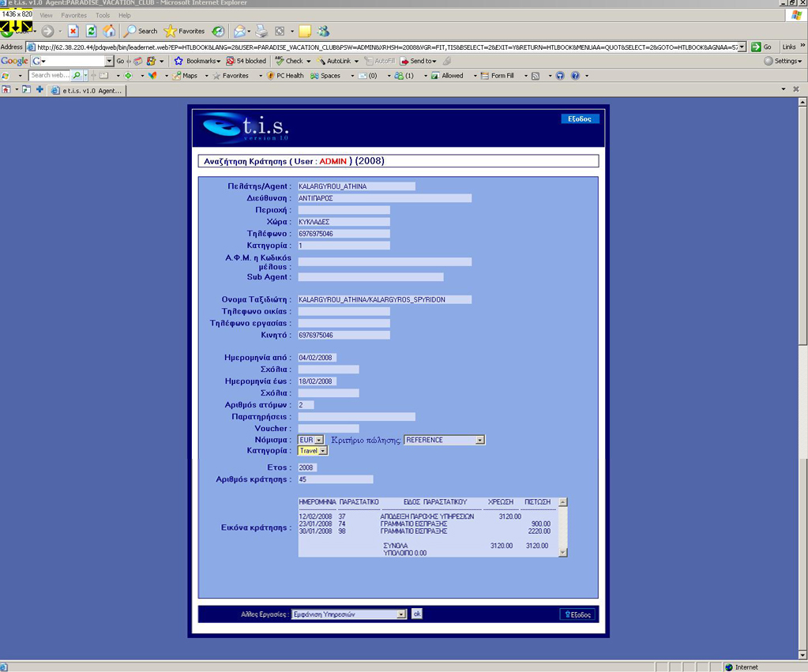Screen dimensions: 808x672
Task: Click in the address bar URL
Action: [386, 47]
